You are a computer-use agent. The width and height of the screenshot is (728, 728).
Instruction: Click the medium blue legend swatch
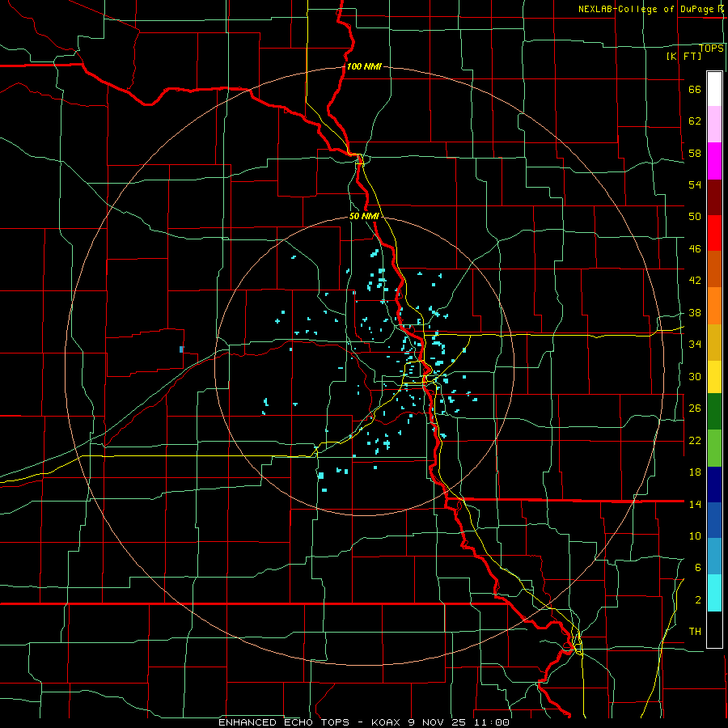[714, 520]
